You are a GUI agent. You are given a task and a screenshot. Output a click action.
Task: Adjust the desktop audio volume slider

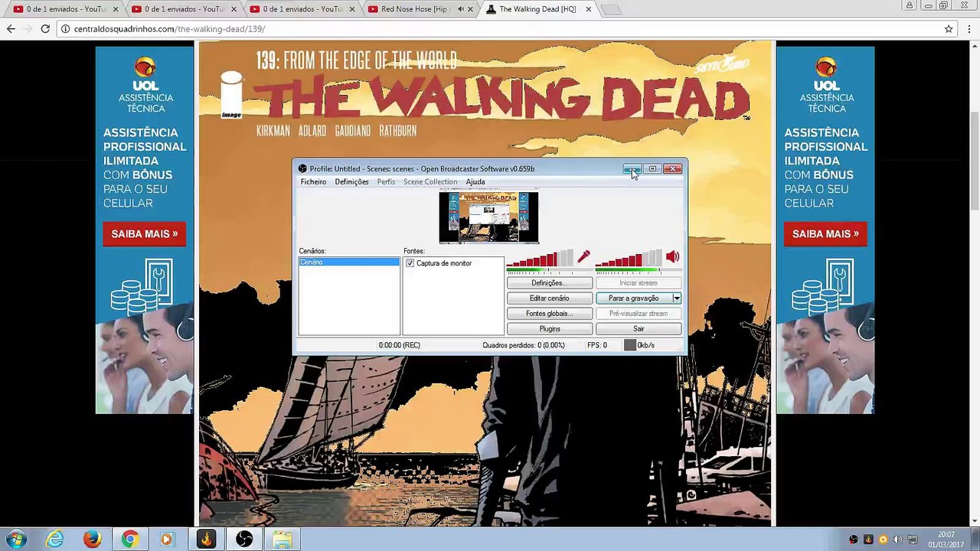click(629, 258)
